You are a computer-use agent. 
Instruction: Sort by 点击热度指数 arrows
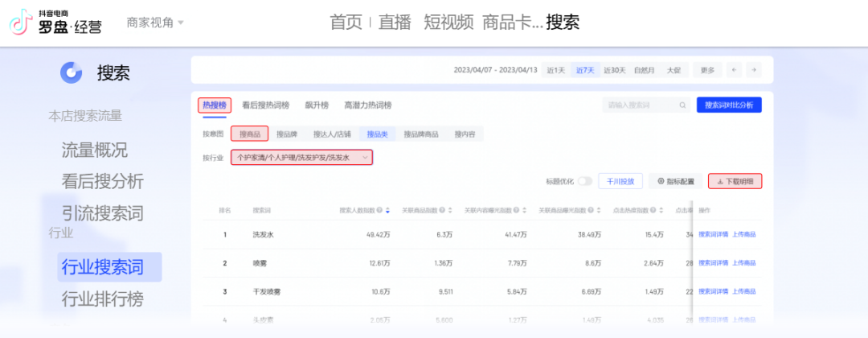point(661,211)
